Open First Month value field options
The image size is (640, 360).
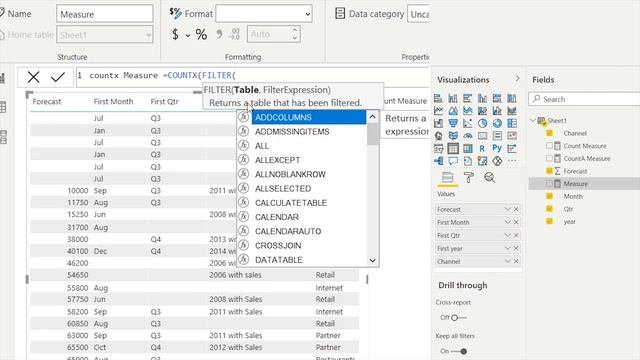click(507, 222)
